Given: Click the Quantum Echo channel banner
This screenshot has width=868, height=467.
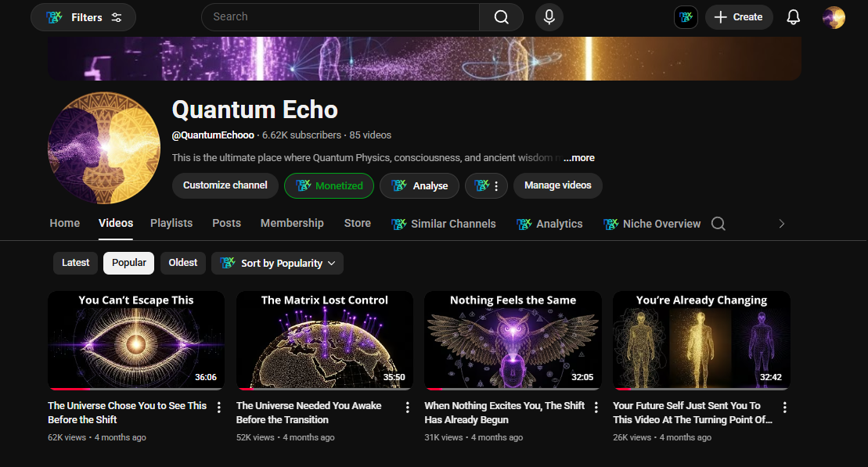Looking at the screenshot, I should tap(424, 59).
